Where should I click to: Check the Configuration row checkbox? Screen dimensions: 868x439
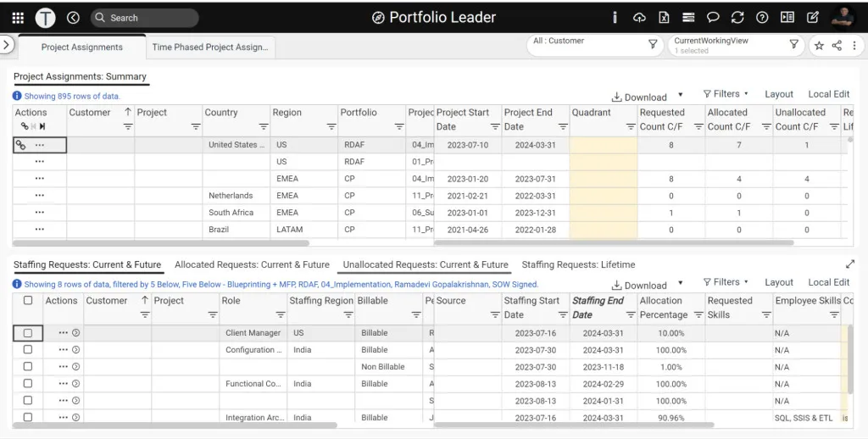28,350
